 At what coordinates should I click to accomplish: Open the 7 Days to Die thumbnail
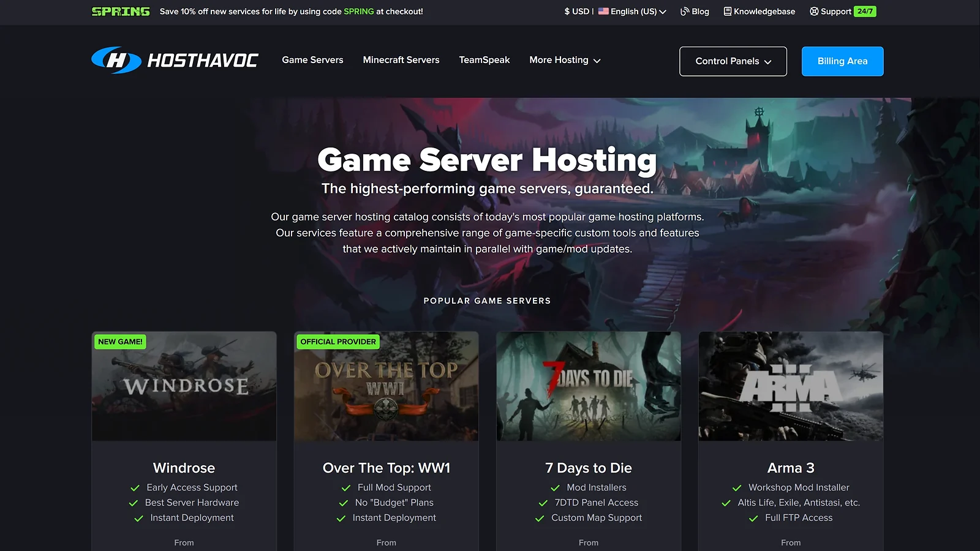point(589,386)
